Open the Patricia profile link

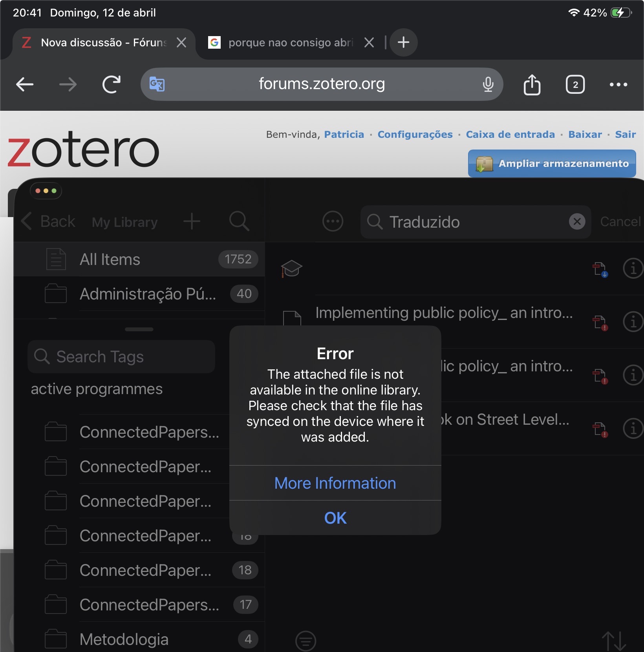coord(344,134)
